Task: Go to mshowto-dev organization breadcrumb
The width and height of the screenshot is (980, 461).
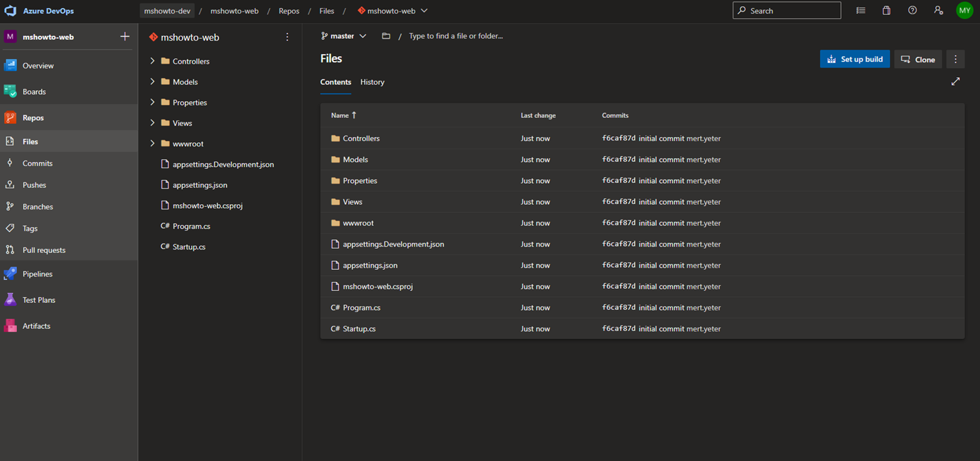Action: [x=167, y=11]
